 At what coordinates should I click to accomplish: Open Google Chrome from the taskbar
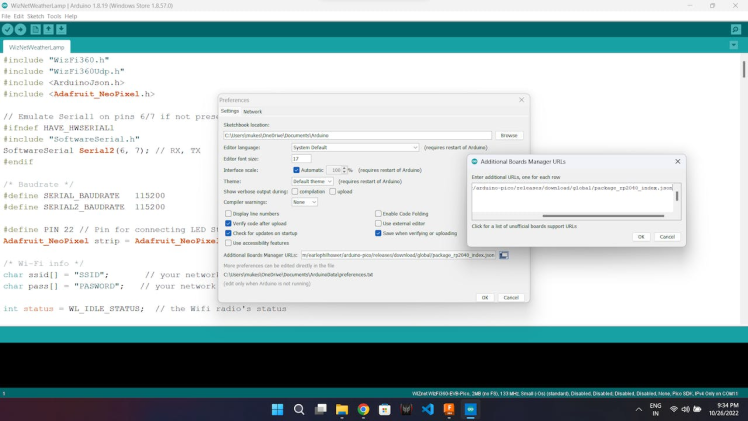[x=363, y=410]
